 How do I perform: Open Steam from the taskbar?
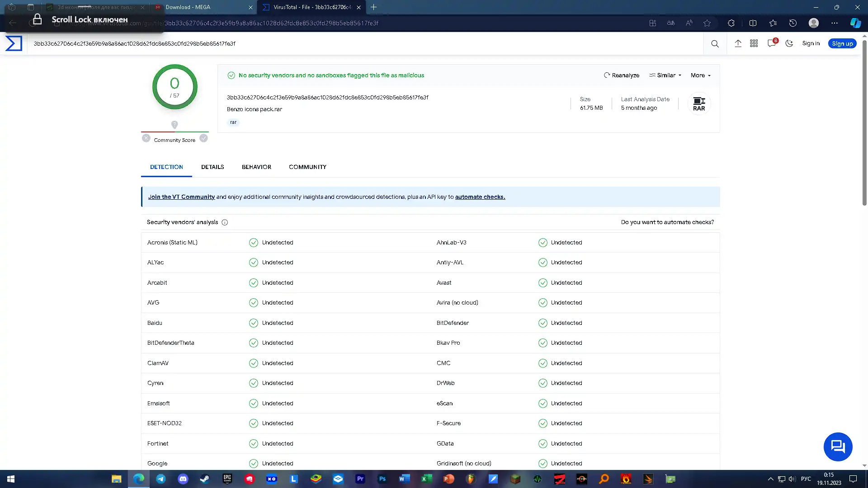point(205,479)
